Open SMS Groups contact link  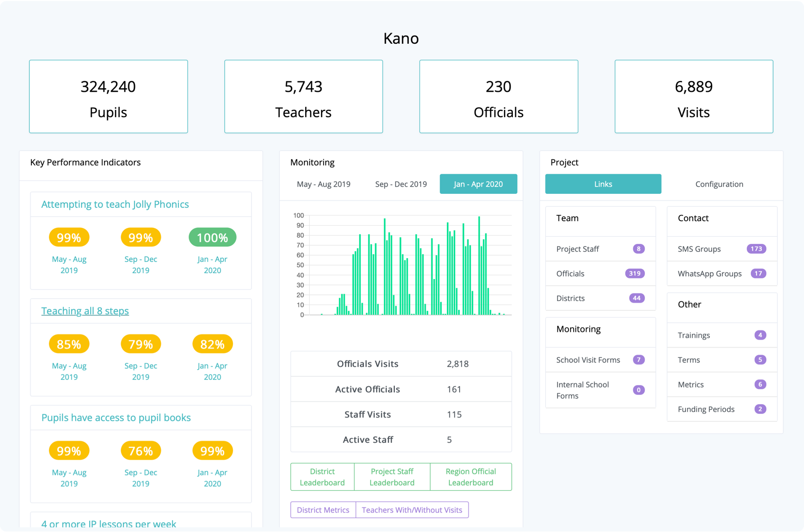click(722, 249)
